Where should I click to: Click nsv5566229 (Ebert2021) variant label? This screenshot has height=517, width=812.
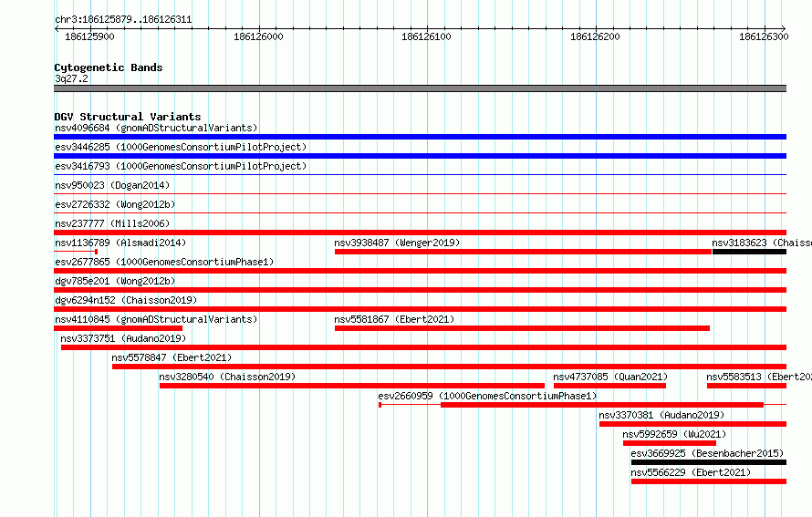[691, 472]
